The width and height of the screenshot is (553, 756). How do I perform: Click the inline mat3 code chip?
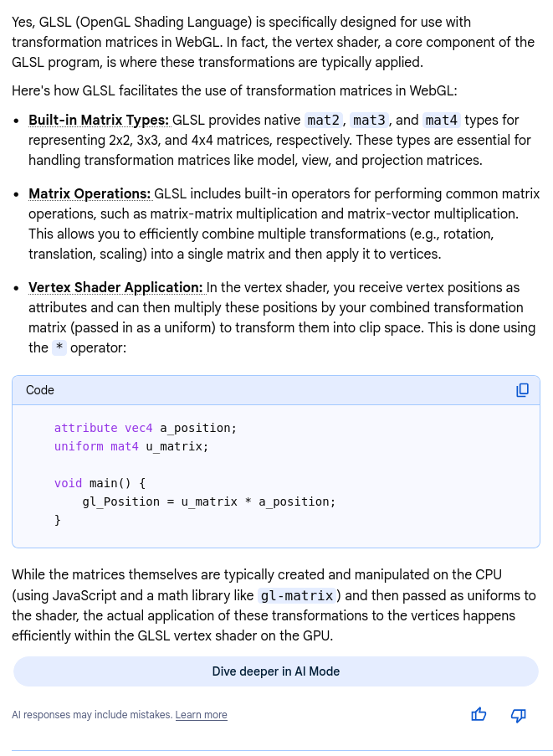pos(369,121)
